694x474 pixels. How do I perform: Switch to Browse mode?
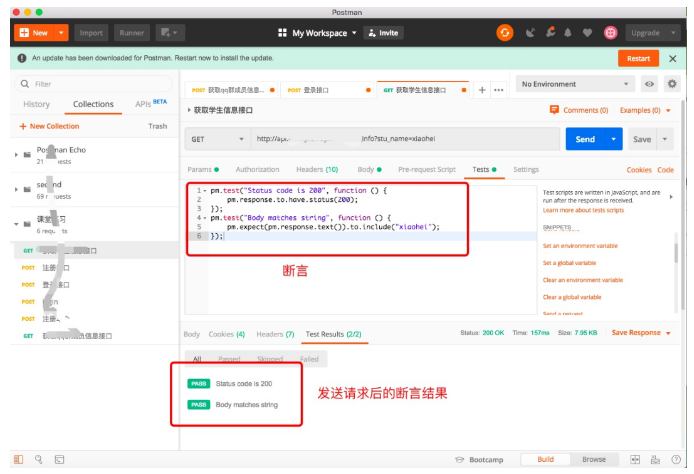pos(594,459)
